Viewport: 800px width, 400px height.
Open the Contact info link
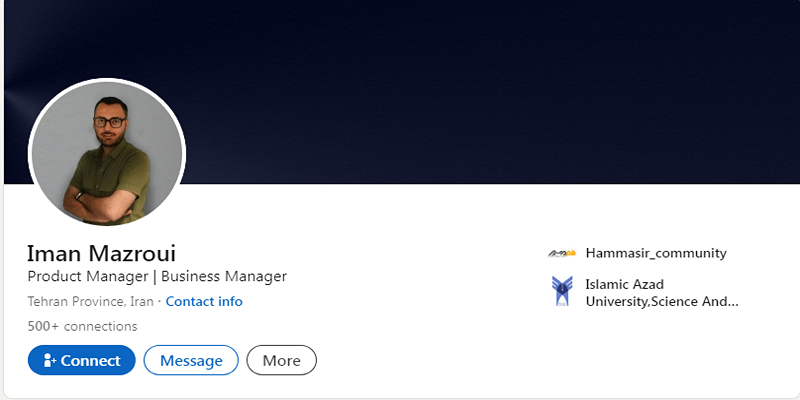click(204, 302)
